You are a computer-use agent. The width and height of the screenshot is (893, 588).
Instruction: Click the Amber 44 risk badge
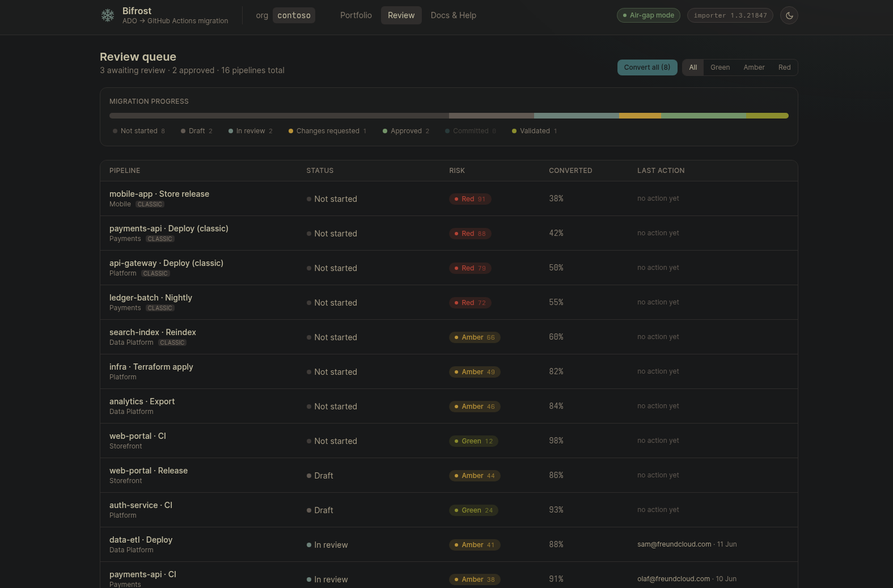tap(475, 476)
